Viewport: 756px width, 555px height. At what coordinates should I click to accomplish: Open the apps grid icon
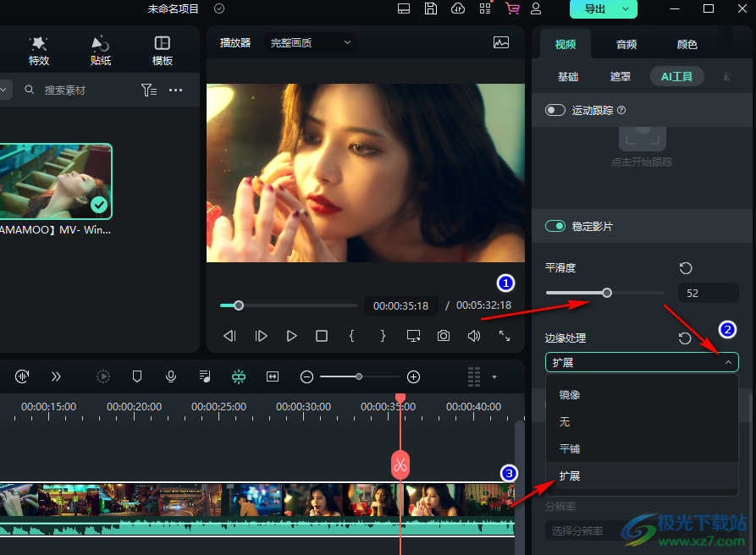[x=485, y=8]
